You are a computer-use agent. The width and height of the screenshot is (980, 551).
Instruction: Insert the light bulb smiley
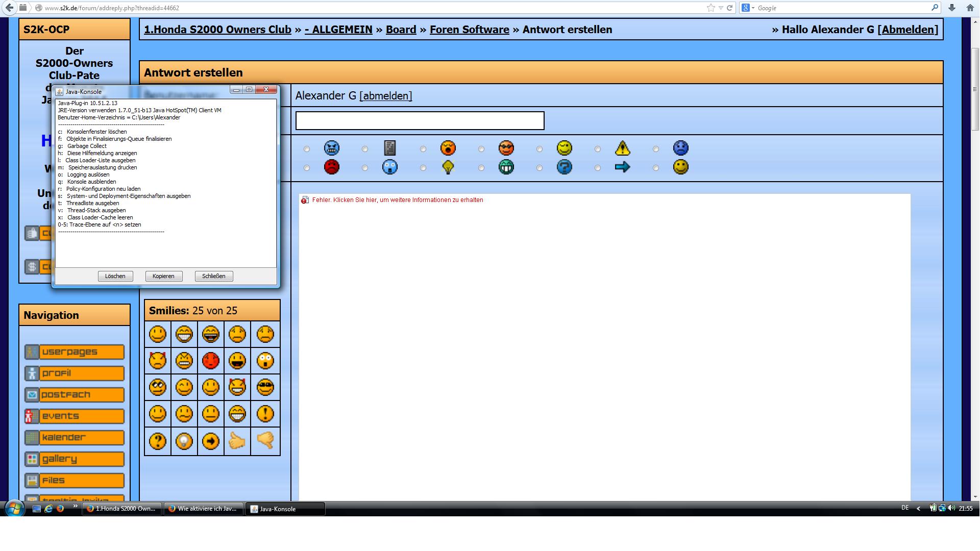tap(184, 441)
